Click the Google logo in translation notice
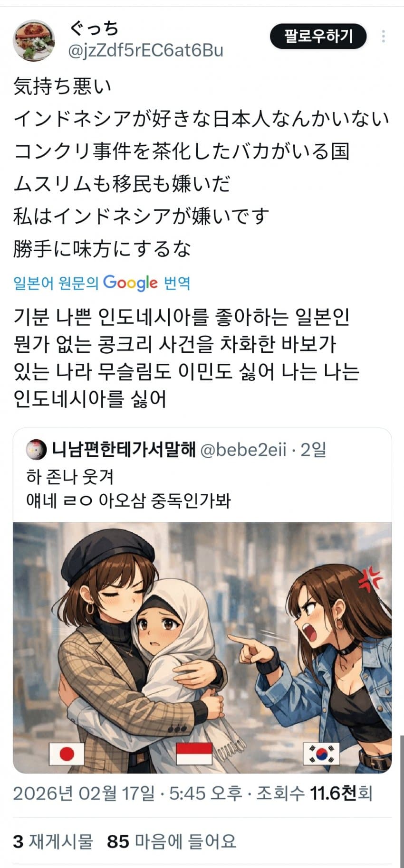This screenshot has width=404, height=868. tap(130, 283)
